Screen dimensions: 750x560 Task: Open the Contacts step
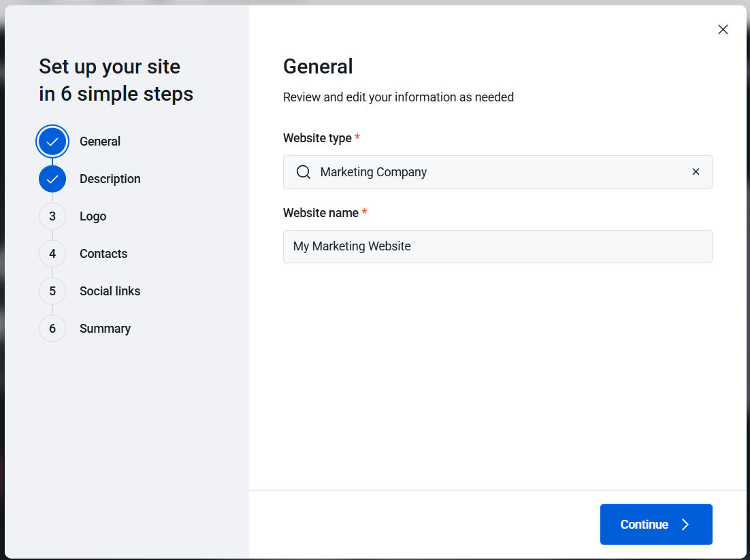(103, 254)
